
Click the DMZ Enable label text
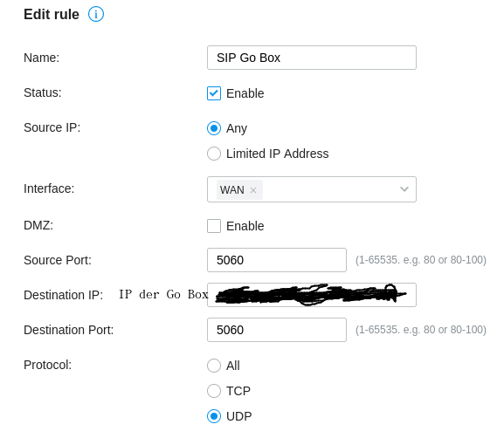coord(245,226)
